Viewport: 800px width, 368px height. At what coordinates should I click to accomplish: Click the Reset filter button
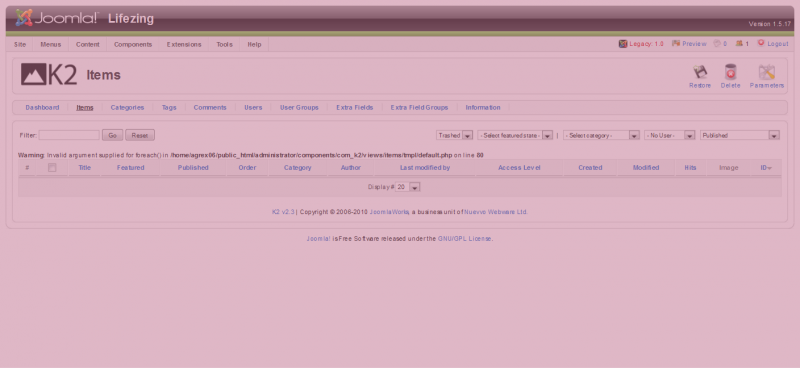140,135
